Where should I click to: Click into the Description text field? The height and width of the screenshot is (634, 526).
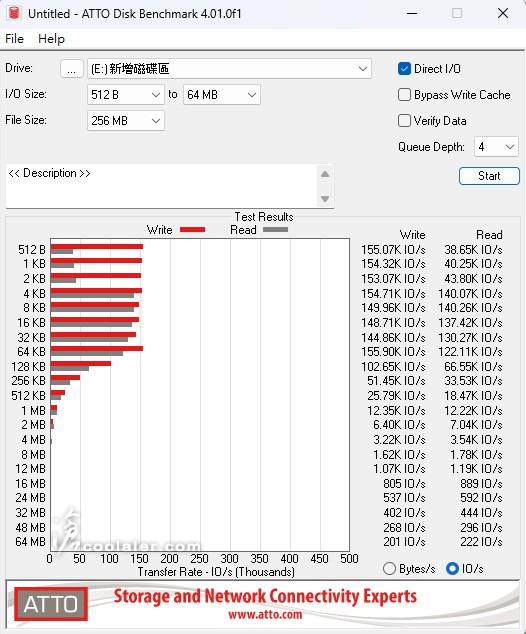point(162,186)
